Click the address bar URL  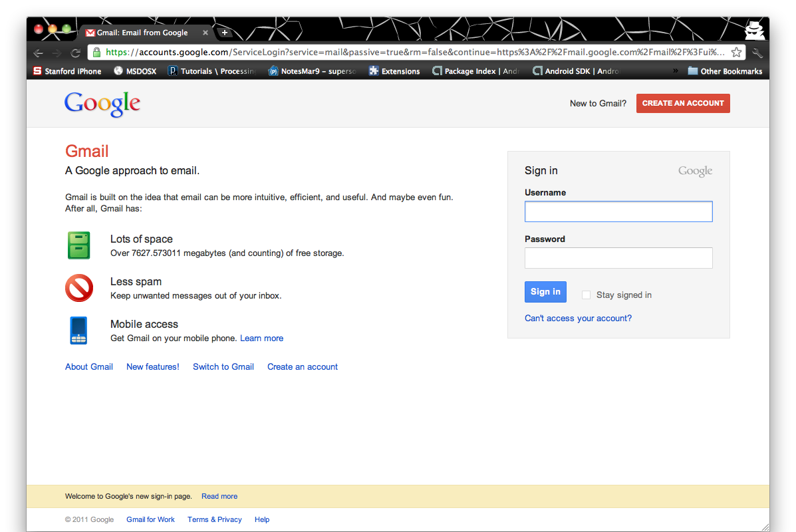(x=412, y=53)
